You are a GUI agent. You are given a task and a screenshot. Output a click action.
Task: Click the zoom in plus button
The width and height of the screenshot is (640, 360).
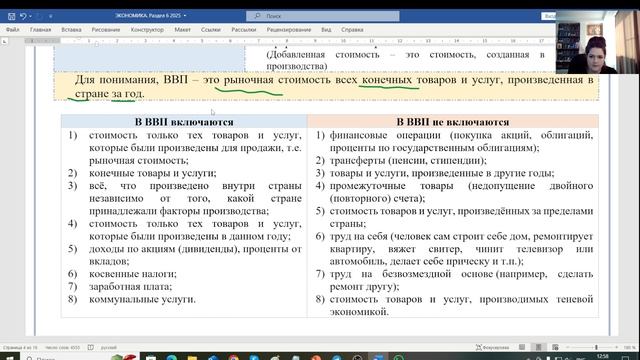pos(617,347)
